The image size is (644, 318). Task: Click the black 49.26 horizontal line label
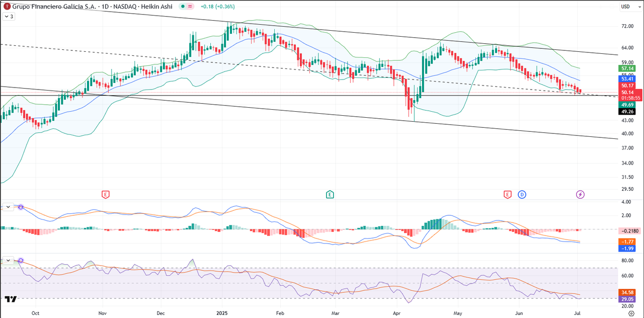click(x=627, y=112)
